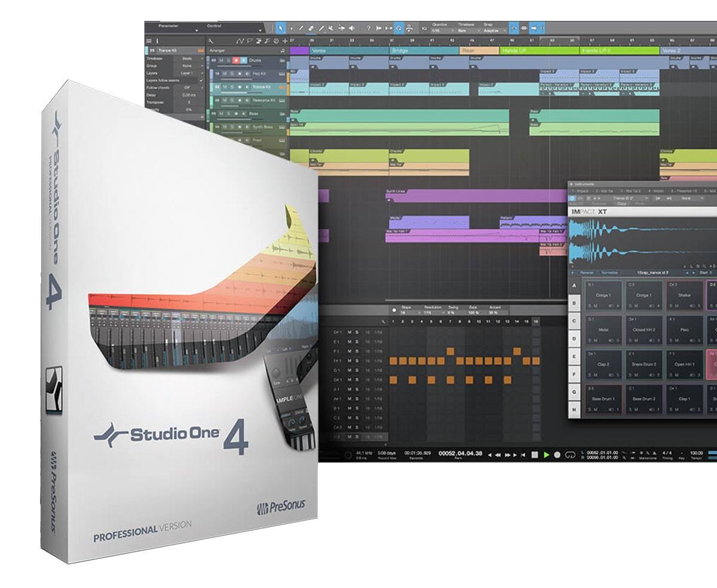The height and width of the screenshot is (588, 717).
Task: Trigger the Closed HH 2 pad
Action: click(644, 330)
